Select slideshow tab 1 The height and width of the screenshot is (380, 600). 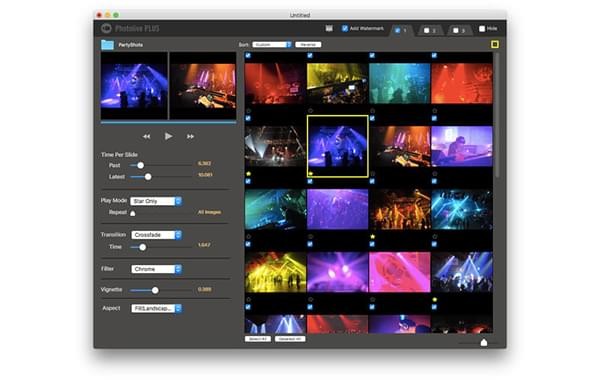point(402,30)
